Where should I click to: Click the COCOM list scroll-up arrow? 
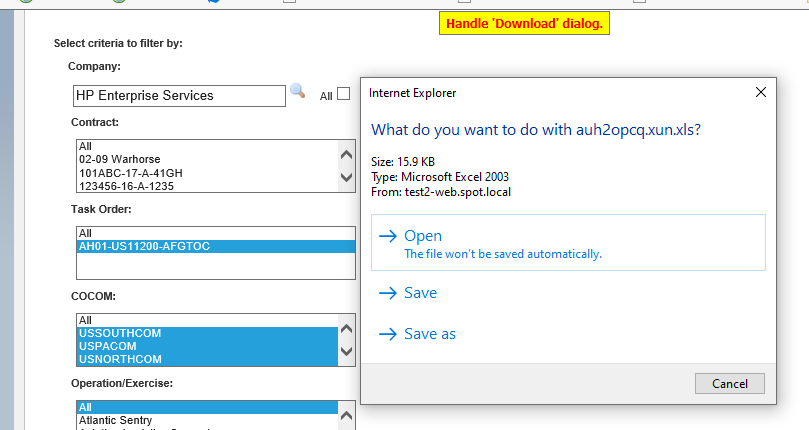point(347,327)
